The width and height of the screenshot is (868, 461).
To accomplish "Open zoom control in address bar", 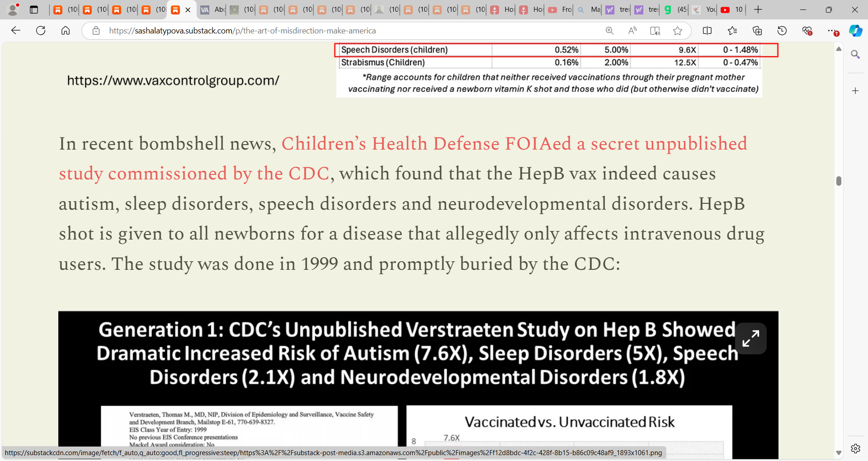I will point(609,31).
